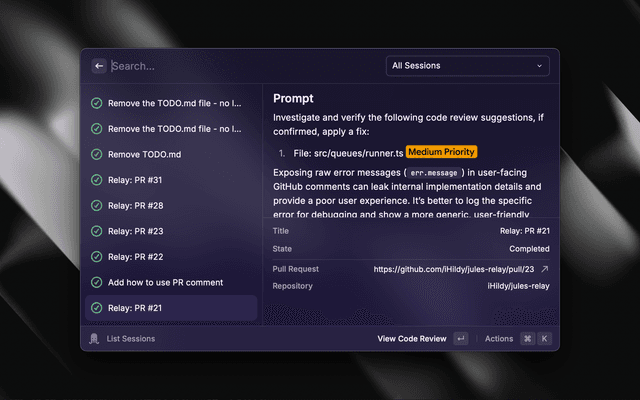640x400 pixels.
Task: Focus the Search input field
Action: click(240, 66)
